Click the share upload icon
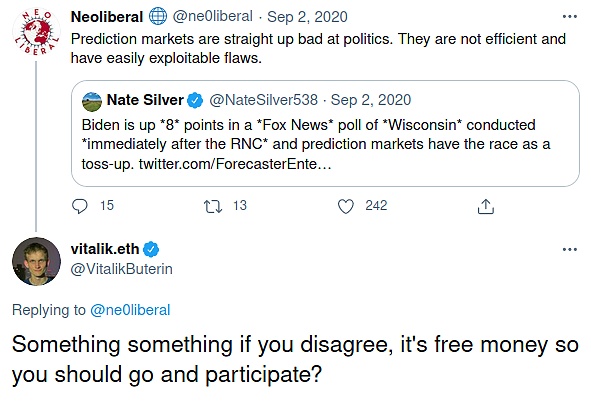This screenshot has height=402, width=591. 486,206
